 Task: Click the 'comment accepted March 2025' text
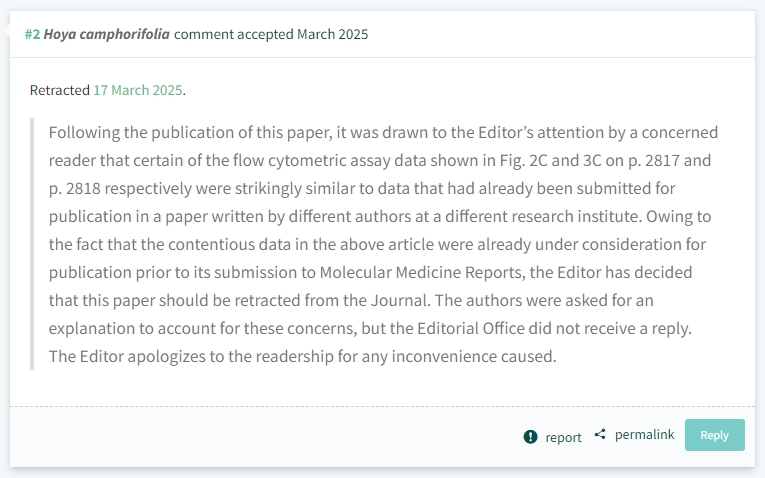coord(271,34)
